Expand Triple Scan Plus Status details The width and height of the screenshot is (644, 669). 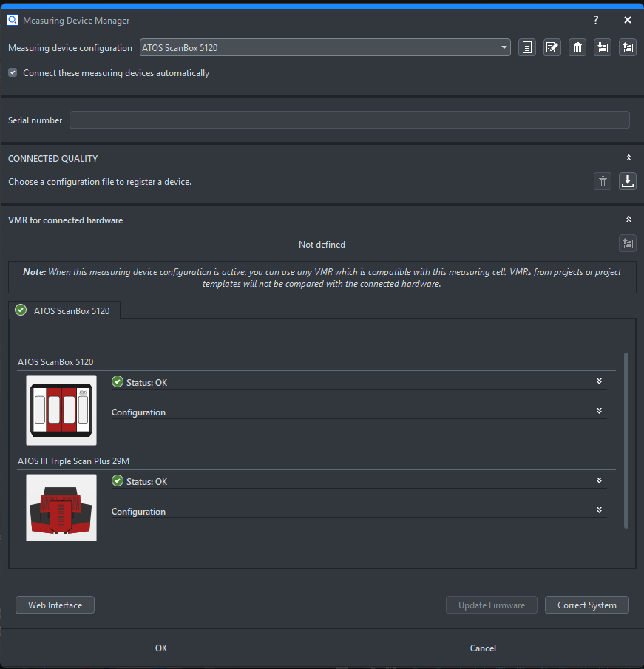pos(599,480)
